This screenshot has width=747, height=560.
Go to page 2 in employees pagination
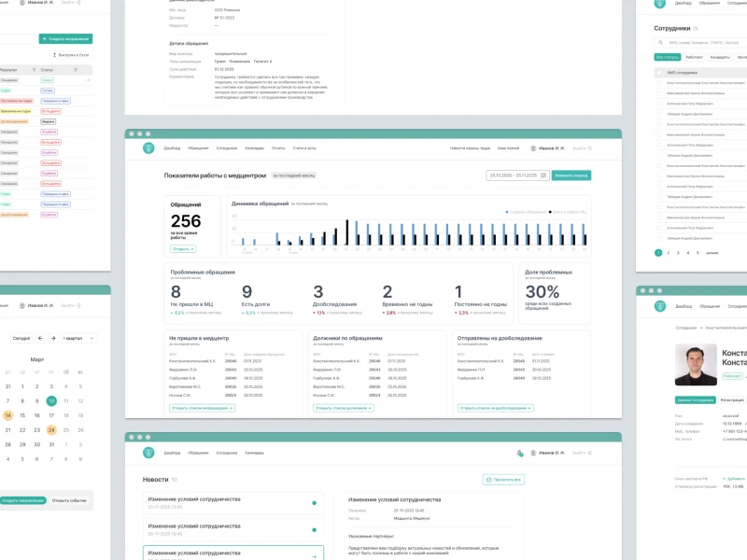point(668,252)
